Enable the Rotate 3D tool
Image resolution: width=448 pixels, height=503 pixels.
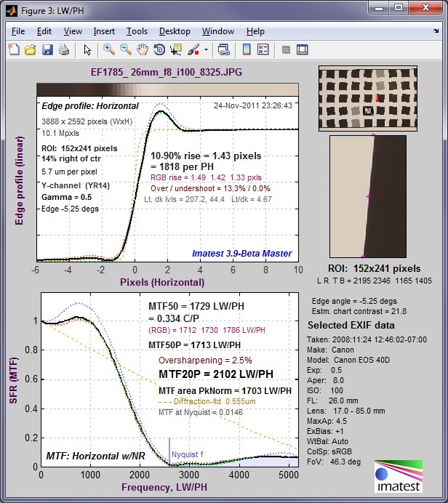[x=159, y=49]
